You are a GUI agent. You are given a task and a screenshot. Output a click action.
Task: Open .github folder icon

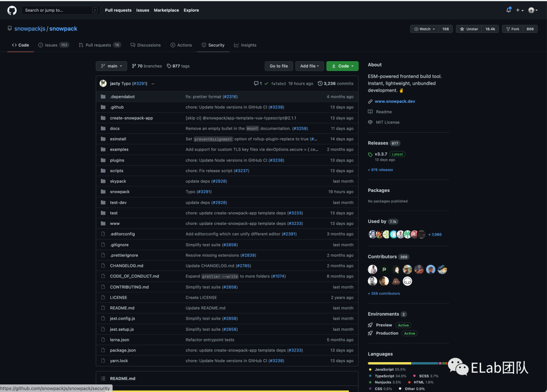pyautogui.click(x=103, y=107)
